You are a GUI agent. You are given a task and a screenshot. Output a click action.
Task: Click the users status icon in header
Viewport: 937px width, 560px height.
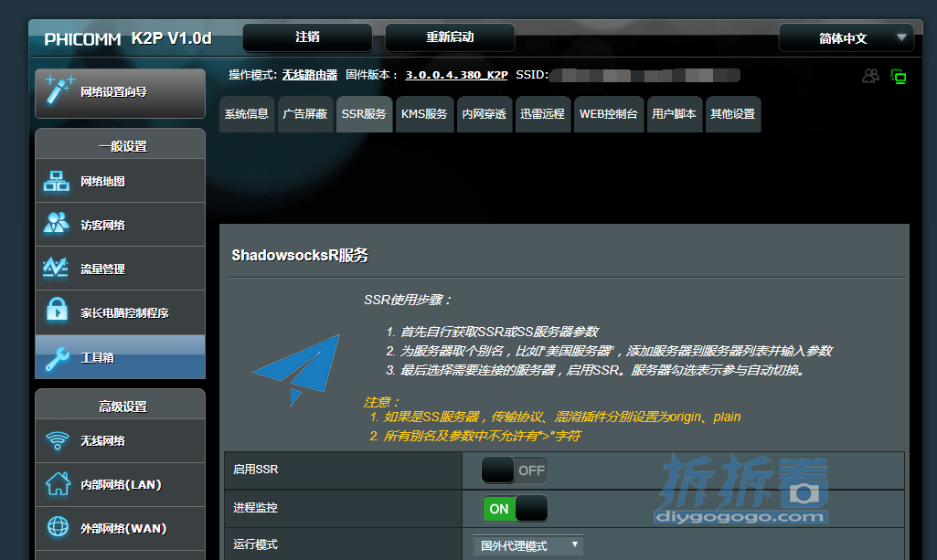click(870, 76)
